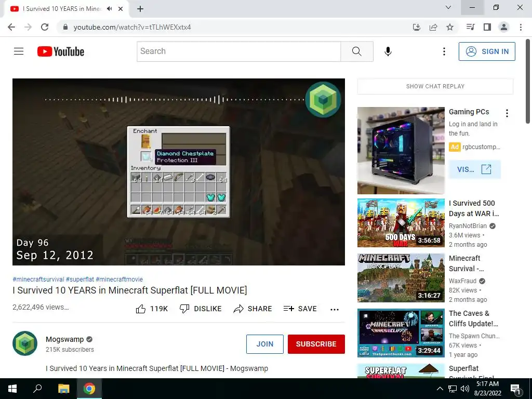Expand the view count details
The height and width of the screenshot is (399, 532).
point(41,307)
